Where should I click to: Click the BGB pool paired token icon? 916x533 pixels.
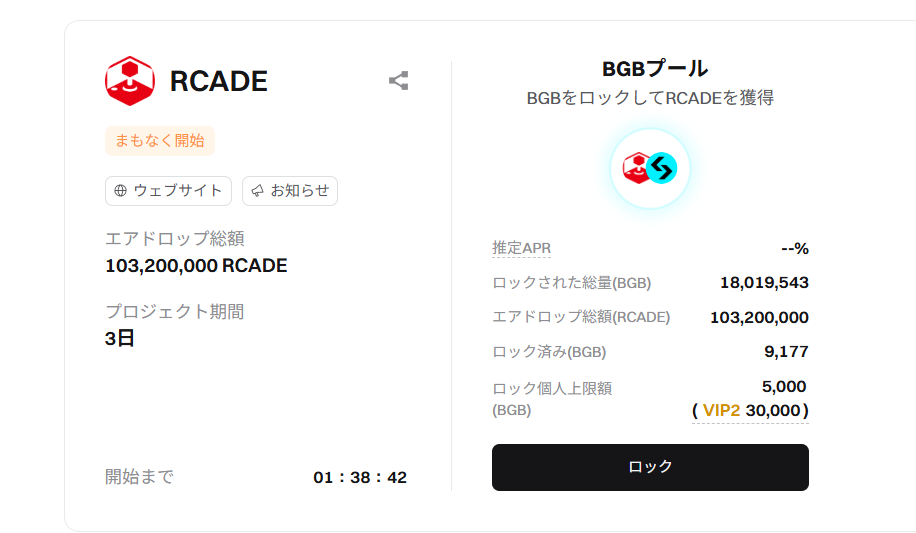click(x=650, y=168)
